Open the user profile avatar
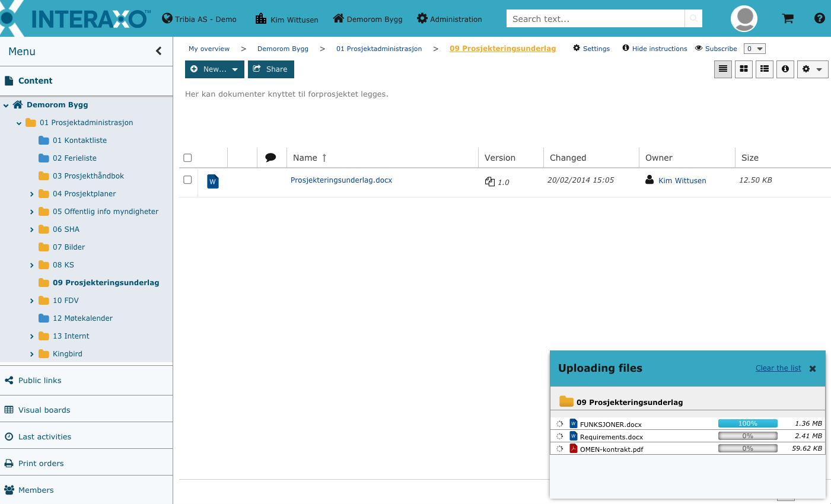This screenshot has width=831, height=504. click(x=744, y=18)
